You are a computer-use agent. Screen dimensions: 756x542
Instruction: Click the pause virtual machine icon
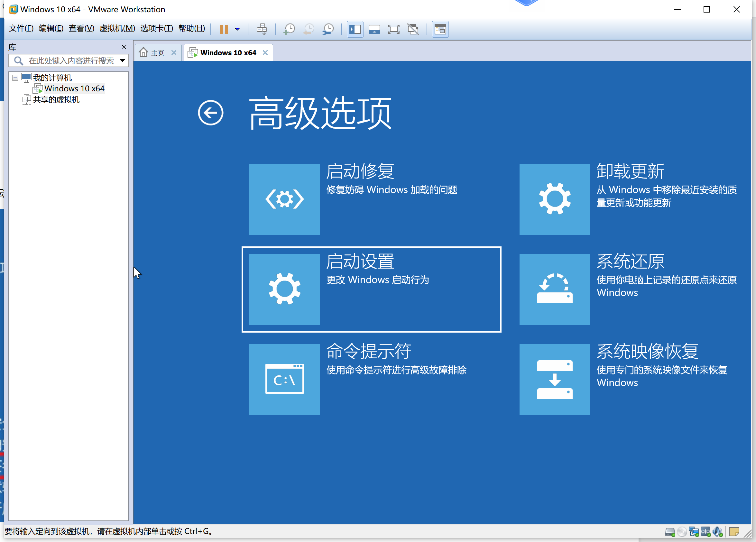pos(224,29)
